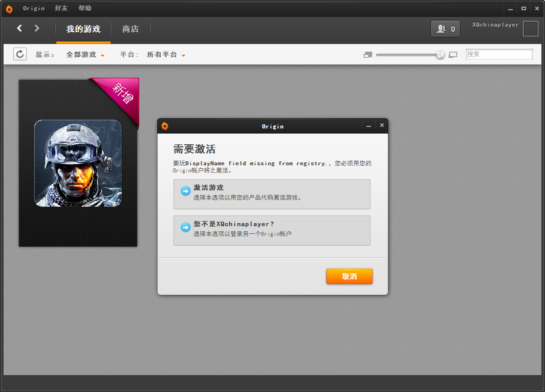
Task: Click the 显示: label
Action: pyautogui.click(x=45, y=55)
